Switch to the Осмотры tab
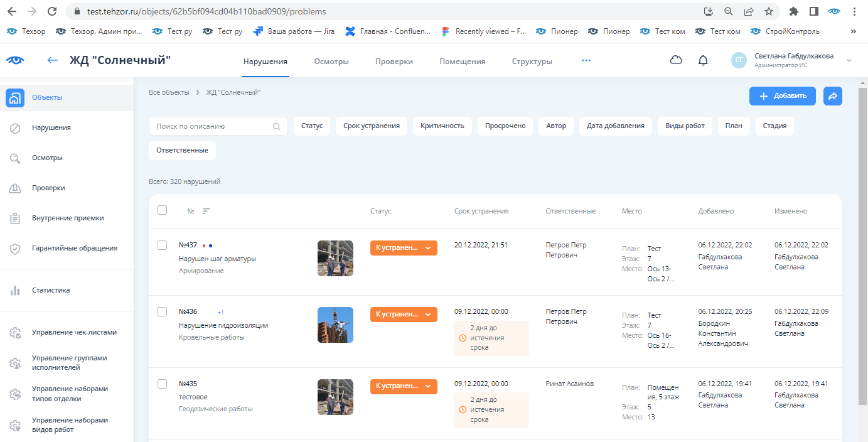The image size is (868, 442). pyautogui.click(x=331, y=62)
